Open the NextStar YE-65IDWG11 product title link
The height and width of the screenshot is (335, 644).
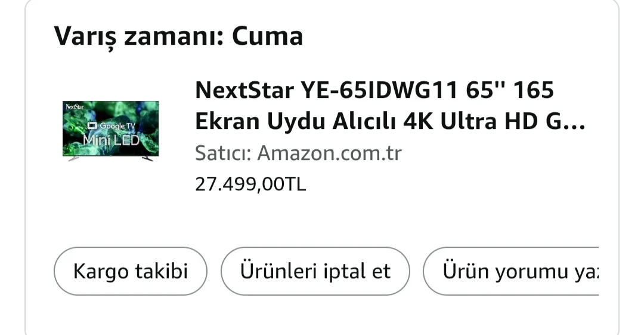[x=390, y=105]
